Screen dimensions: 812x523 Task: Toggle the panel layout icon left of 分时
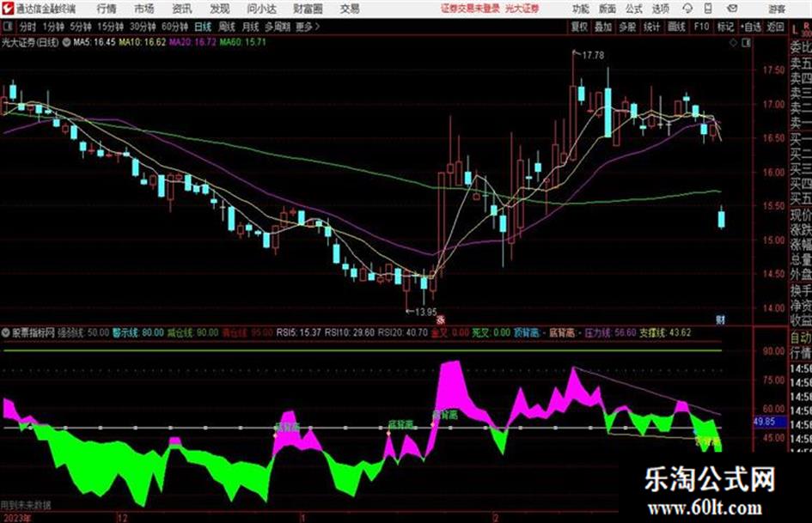7,27
